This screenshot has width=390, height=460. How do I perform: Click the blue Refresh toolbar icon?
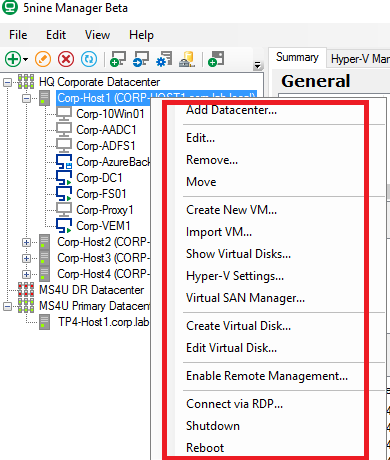pyautogui.click(x=89, y=59)
